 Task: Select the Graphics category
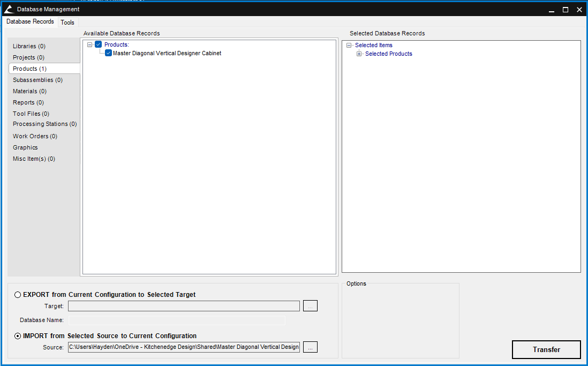click(25, 147)
